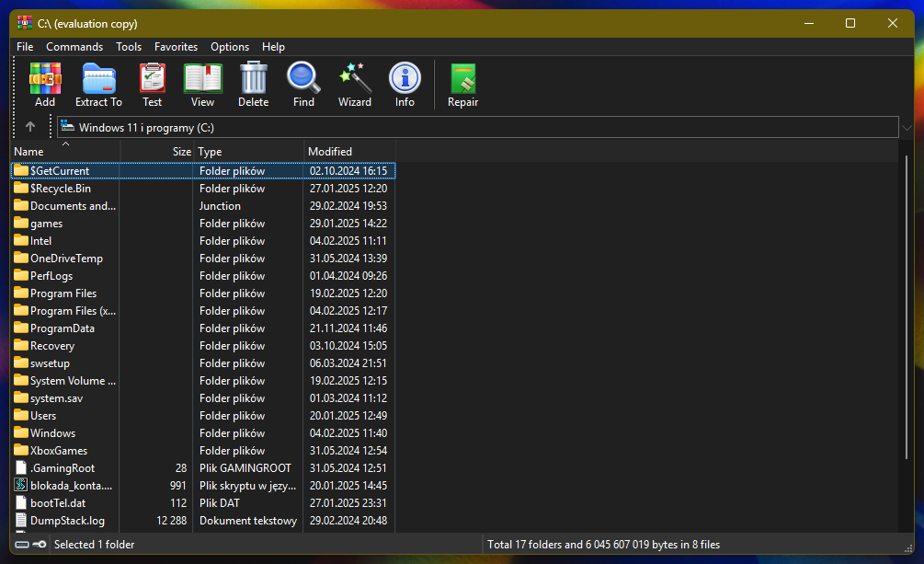The height and width of the screenshot is (564, 924).
Task: Show archive Info icon
Action: coord(405,79)
